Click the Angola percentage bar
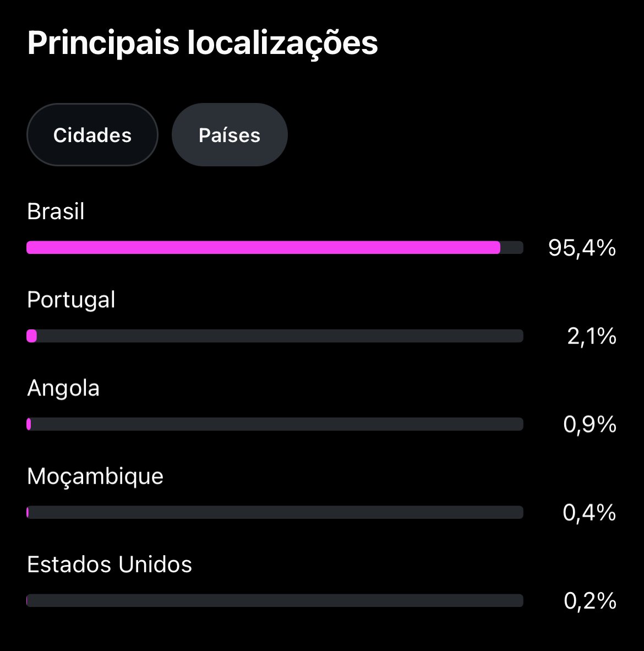644x651 pixels. (275, 424)
